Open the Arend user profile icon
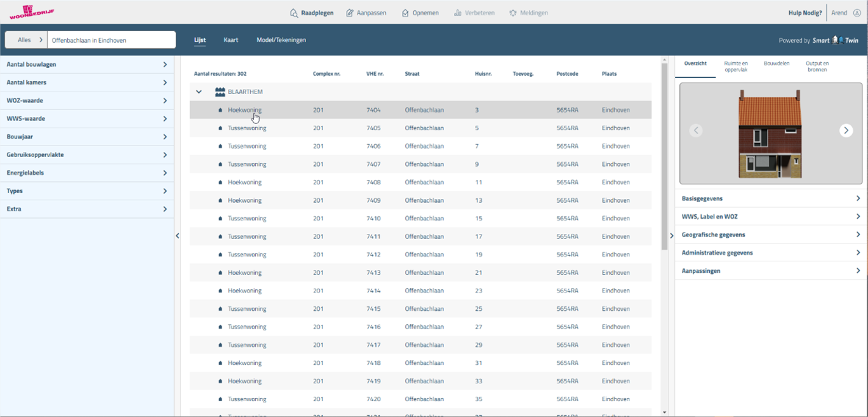This screenshot has width=868, height=417. click(x=857, y=13)
